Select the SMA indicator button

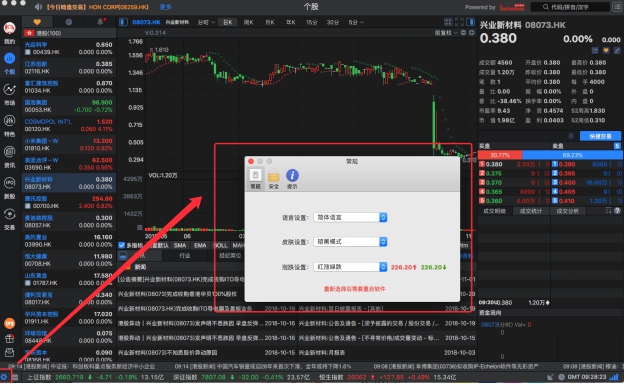pos(180,246)
